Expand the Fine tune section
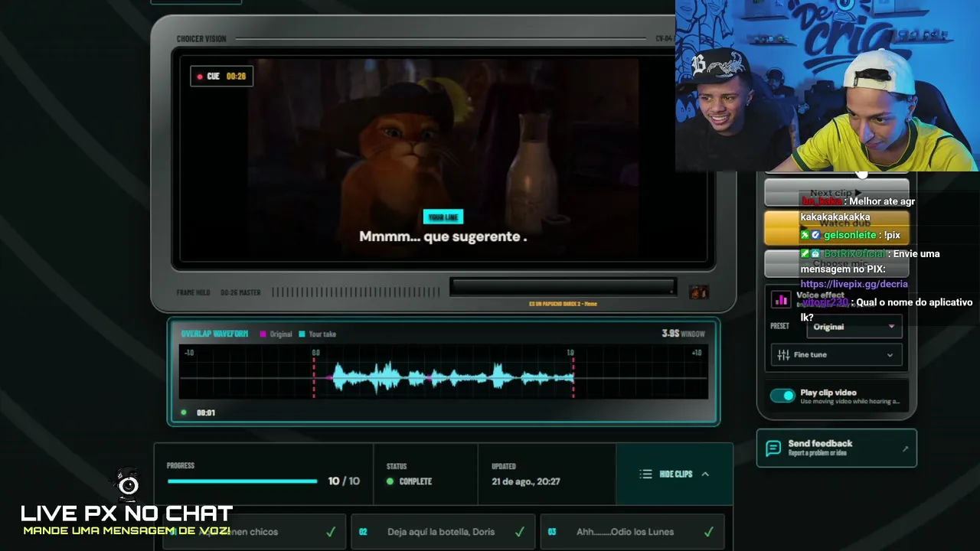Image resolution: width=980 pixels, height=551 pixels. [x=836, y=355]
